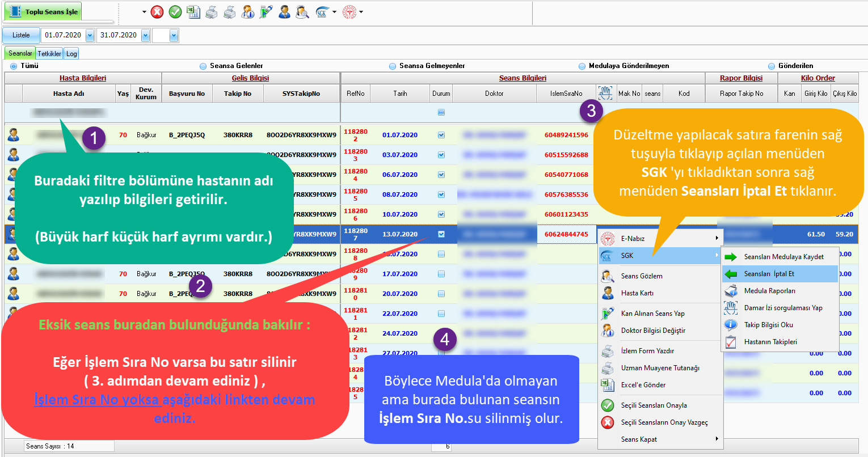This screenshot has height=457, width=868.
Task: Toggle Durum checkbox on 17.07.2020 row
Action: [441, 274]
